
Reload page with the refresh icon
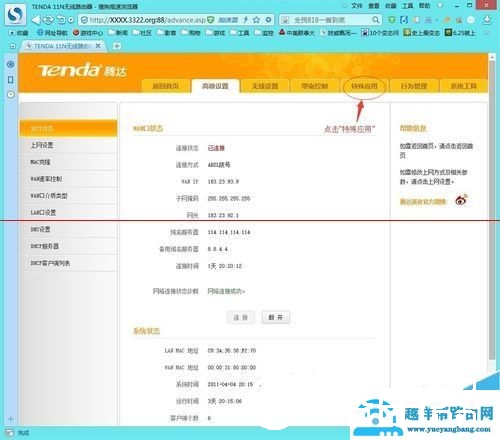[x=48, y=20]
